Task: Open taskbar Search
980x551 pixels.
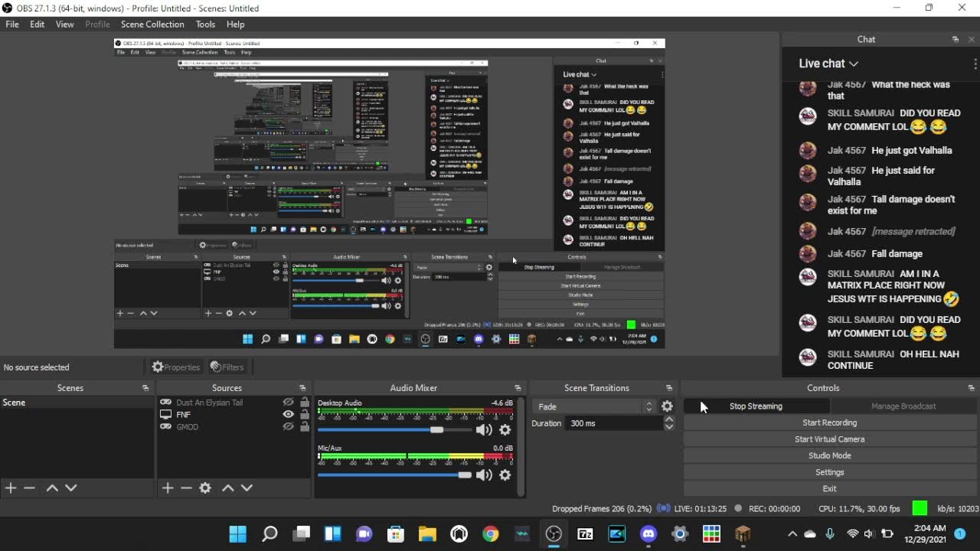Action: (x=269, y=533)
